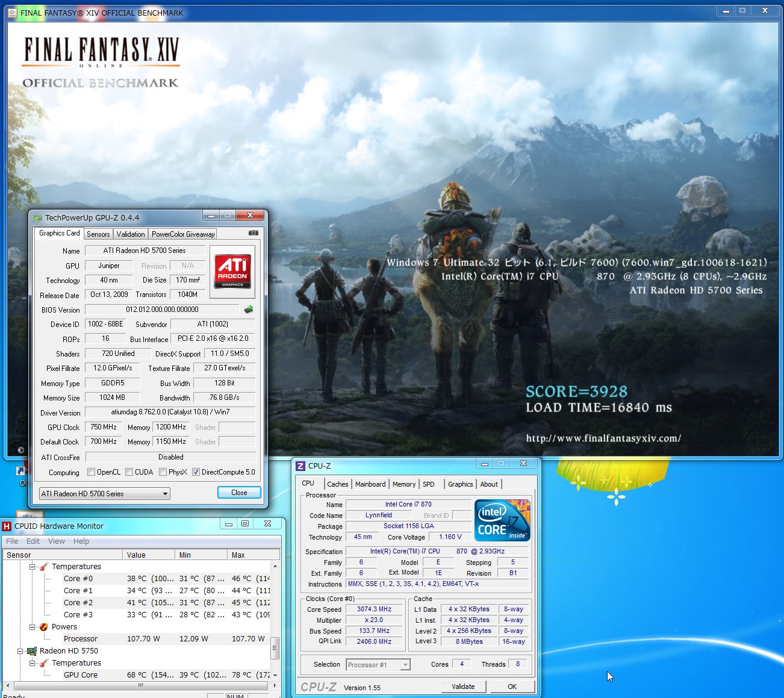Open the ATI Radeon HD 5700 Series dropdown
This screenshot has height=698, width=784.
click(105, 494)
